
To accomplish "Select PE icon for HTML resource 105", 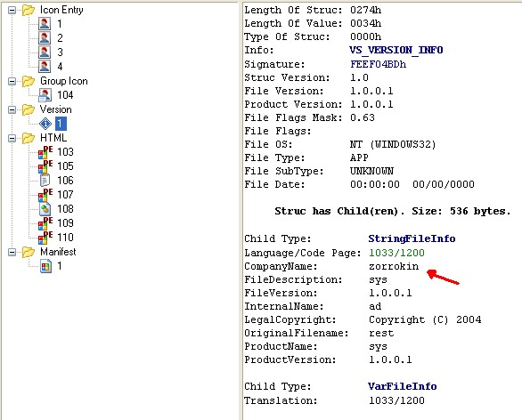I will pyautogui.click(x=45, y=166).
